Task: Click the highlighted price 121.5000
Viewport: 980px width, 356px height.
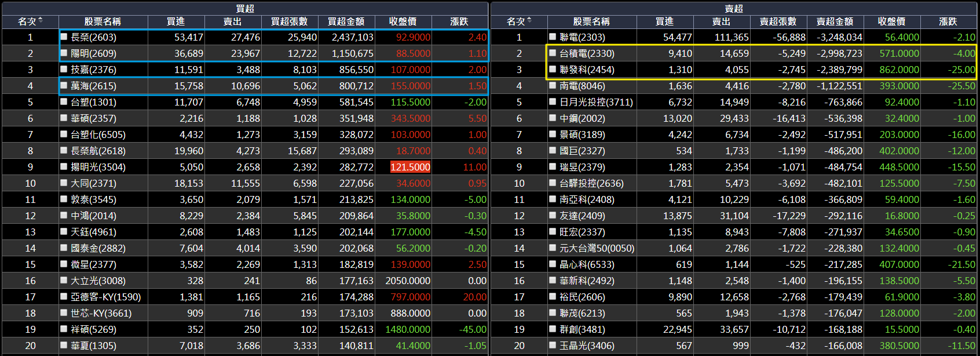Action: 410,167
